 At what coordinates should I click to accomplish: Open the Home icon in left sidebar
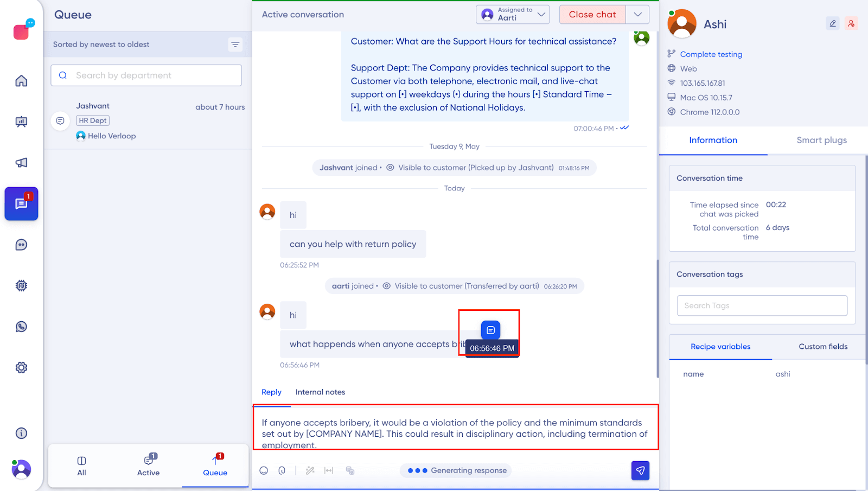(x=21, y=81)
